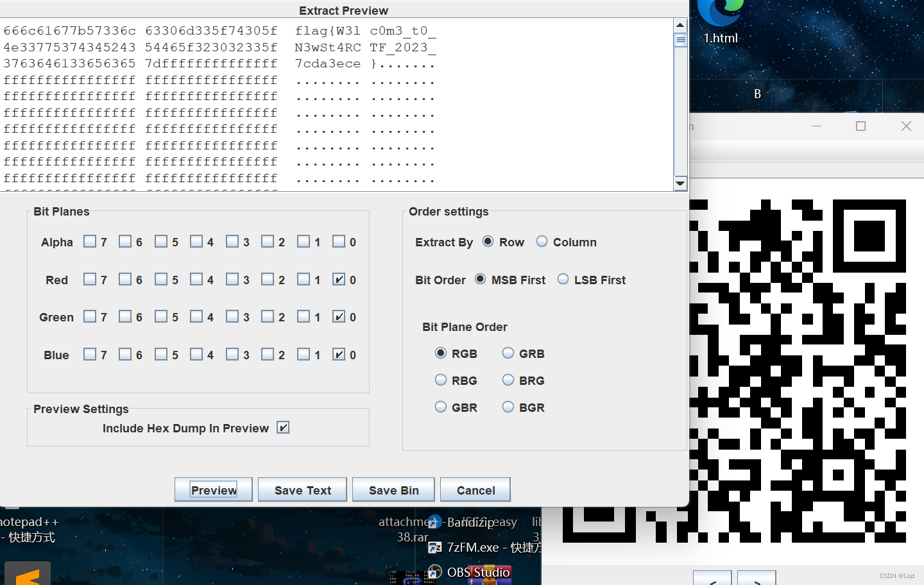Check Alpha bit plane 7
This screenshot has height=585, width=924.
[90, 242]
